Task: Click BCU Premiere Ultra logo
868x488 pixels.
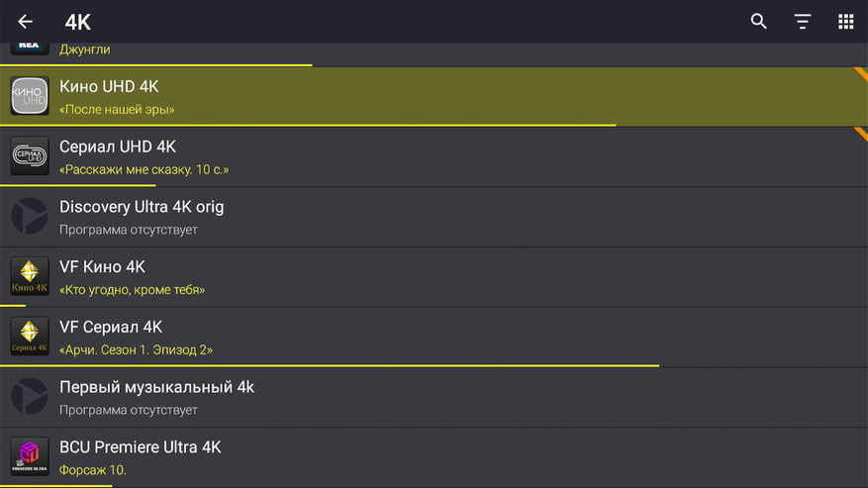Action: [x=30, y=456]
